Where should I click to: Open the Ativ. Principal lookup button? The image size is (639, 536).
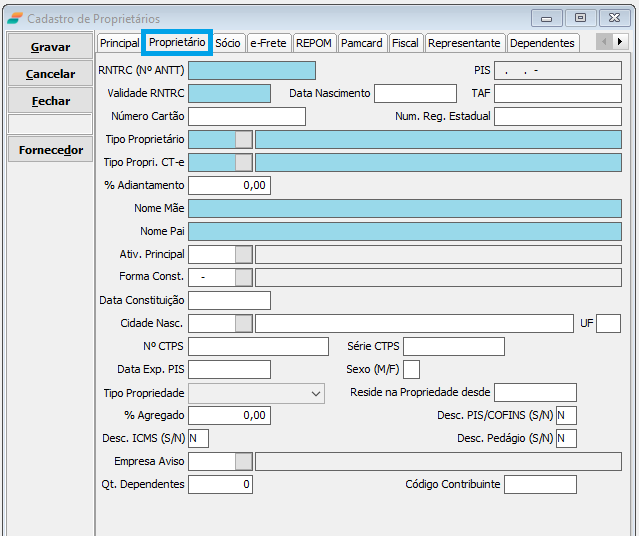[243, 254]
